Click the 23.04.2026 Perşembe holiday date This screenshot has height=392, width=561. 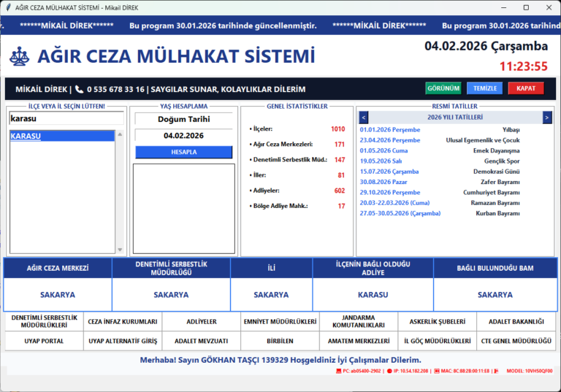390,140
